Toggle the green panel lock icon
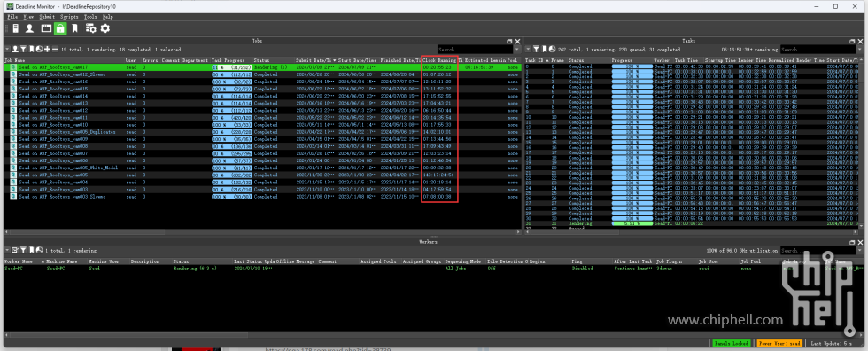Screen dimensions: 868x351 (60, 28)
